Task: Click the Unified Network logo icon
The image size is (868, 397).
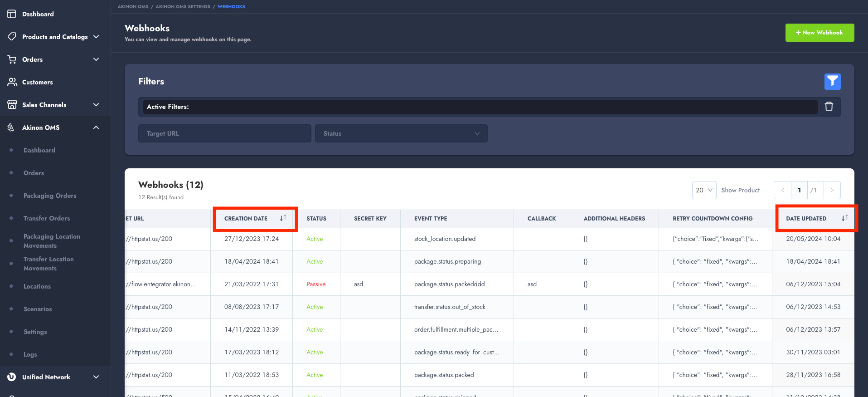Action: [12, 377]
